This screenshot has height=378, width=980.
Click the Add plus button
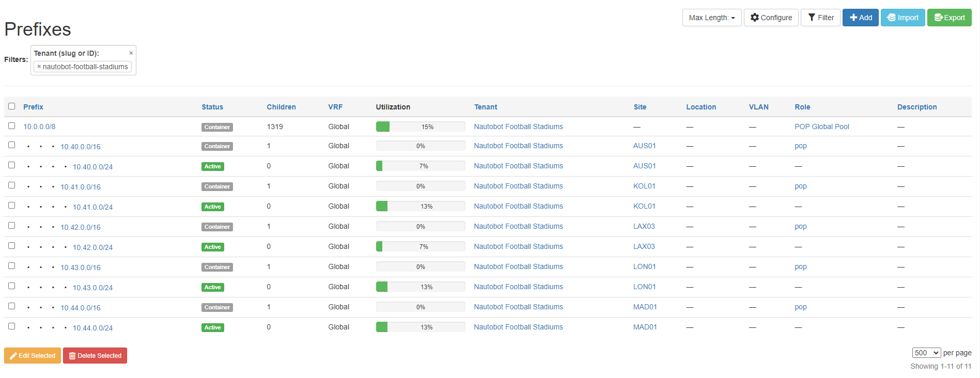point(860,18)
